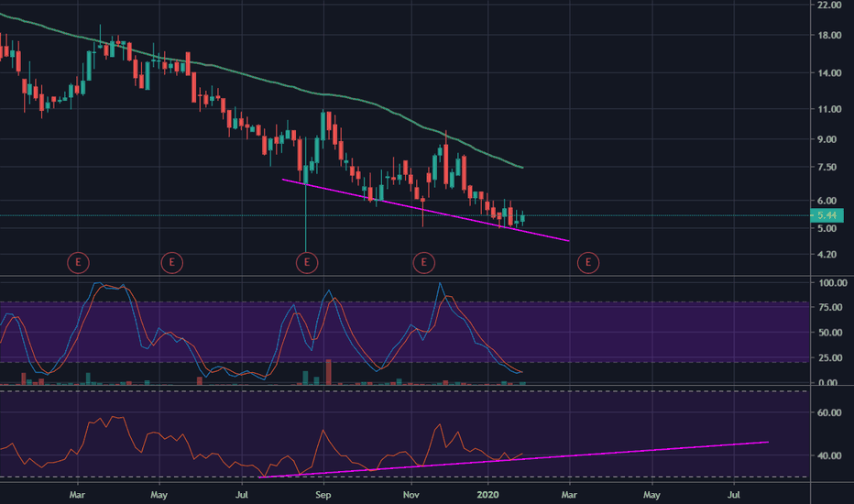Click the earnings marker near March
Screen dimensions: 854x504
click(x=78, y=263)
